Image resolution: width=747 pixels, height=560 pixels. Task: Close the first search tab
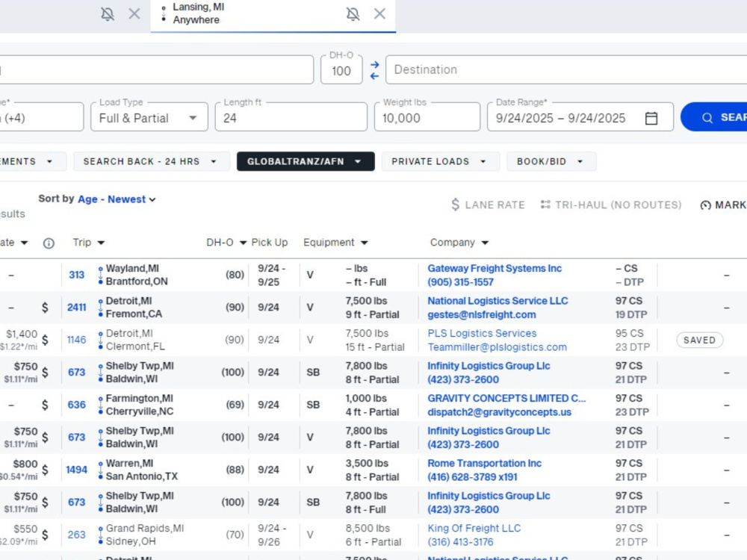[x=134, y=13]
